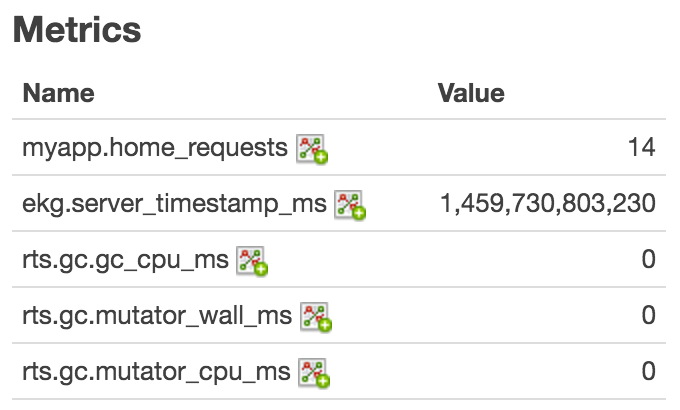Click the rts.gc.mutator_cpu_ms metric name
The image size is (680, 410).
[156, 372]
